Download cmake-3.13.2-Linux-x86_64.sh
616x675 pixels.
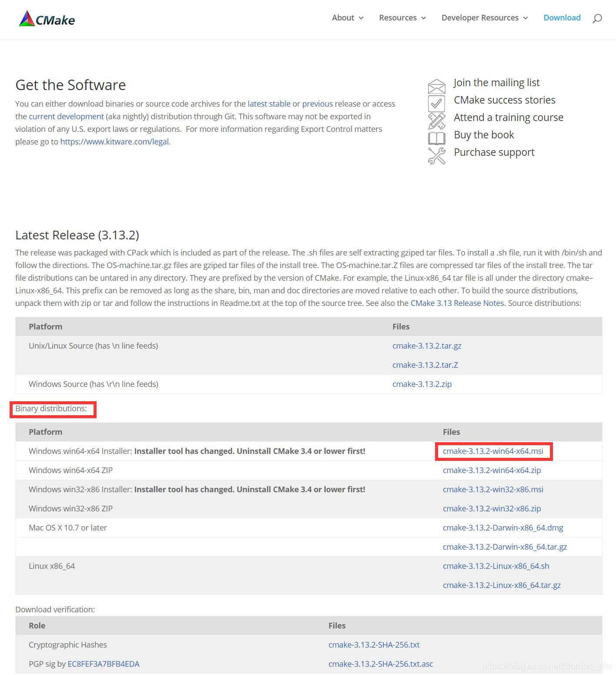click(496, 566)
